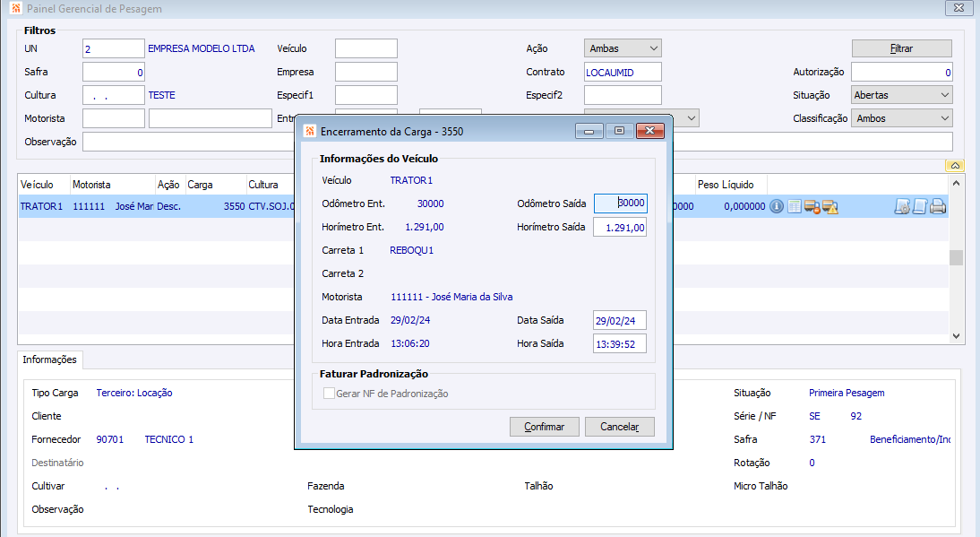Open the table grid icon in the TRATOR1 row

pos(795,206)
